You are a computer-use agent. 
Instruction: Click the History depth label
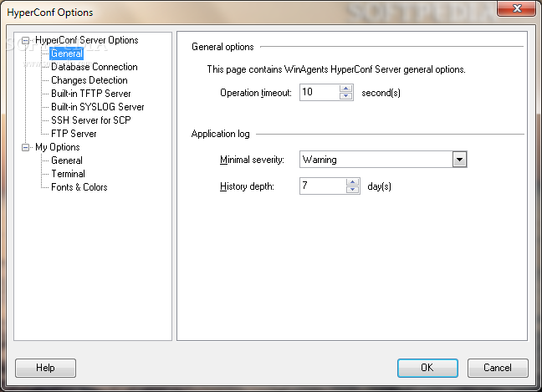(x=247, y=186)
